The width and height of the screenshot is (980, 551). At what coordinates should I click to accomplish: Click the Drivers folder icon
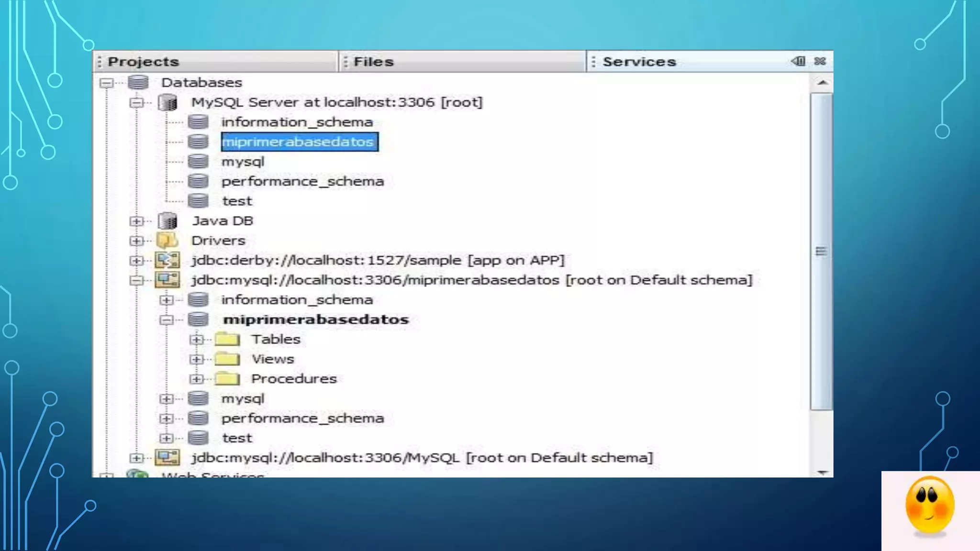pyautogui.click(x=167, y=241)
